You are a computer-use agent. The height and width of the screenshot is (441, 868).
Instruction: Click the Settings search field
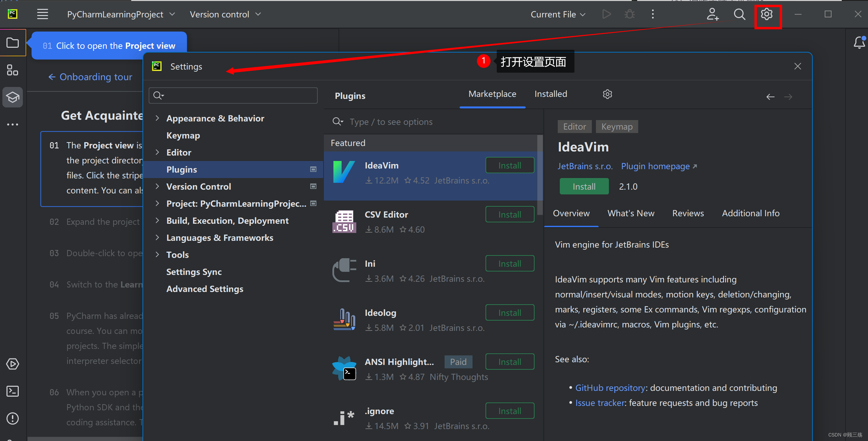(x=233, y=95)
